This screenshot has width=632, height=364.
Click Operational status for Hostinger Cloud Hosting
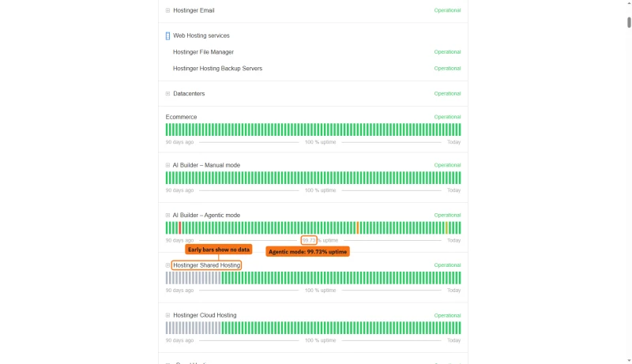click(x=447, y=315)
